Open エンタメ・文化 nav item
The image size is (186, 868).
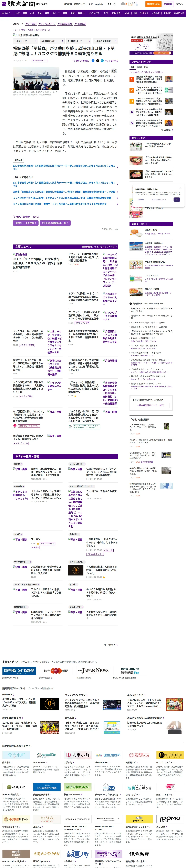point(94,13)
